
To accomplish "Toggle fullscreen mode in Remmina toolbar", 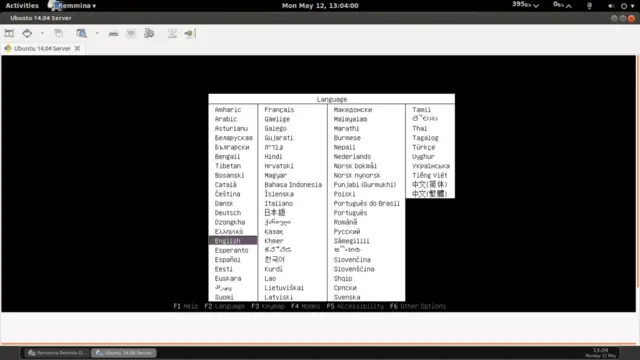I will [x=9, y=33].
